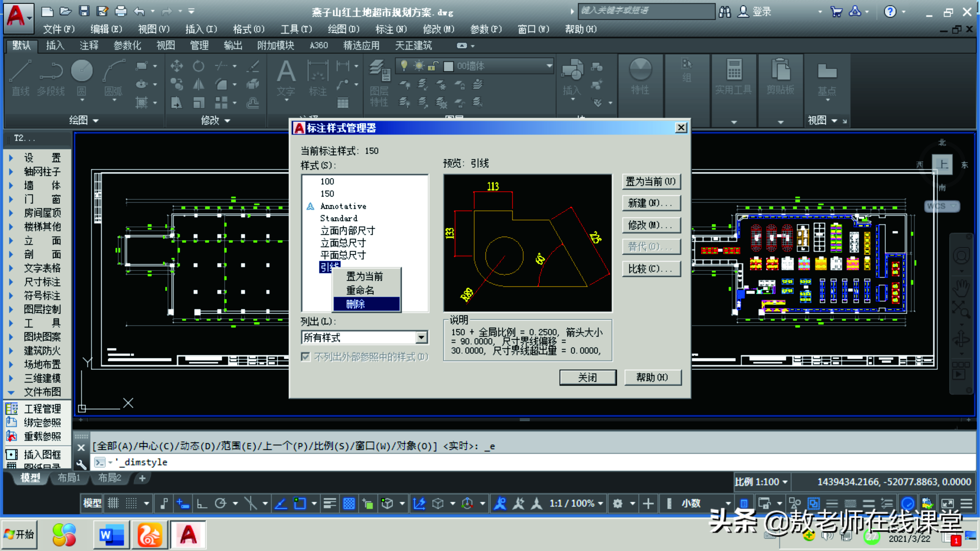Select 重命名 in the context menu
Image resolution: width=980 pixels, height=551 pixels.
click(367, 290)
